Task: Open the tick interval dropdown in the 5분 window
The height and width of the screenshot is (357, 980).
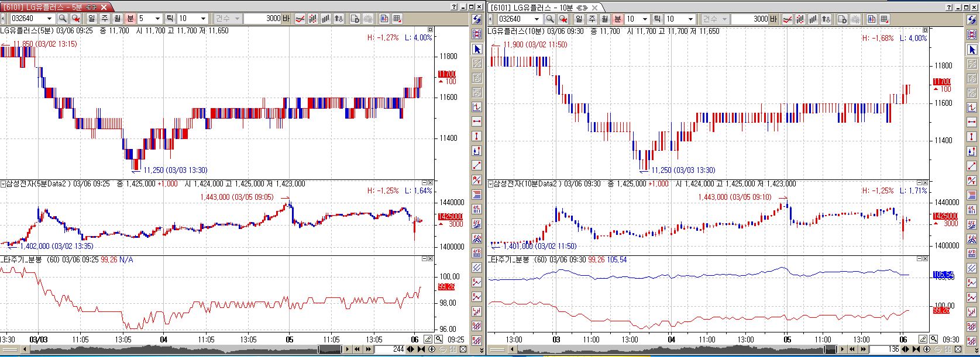Action: coord(203,19)
